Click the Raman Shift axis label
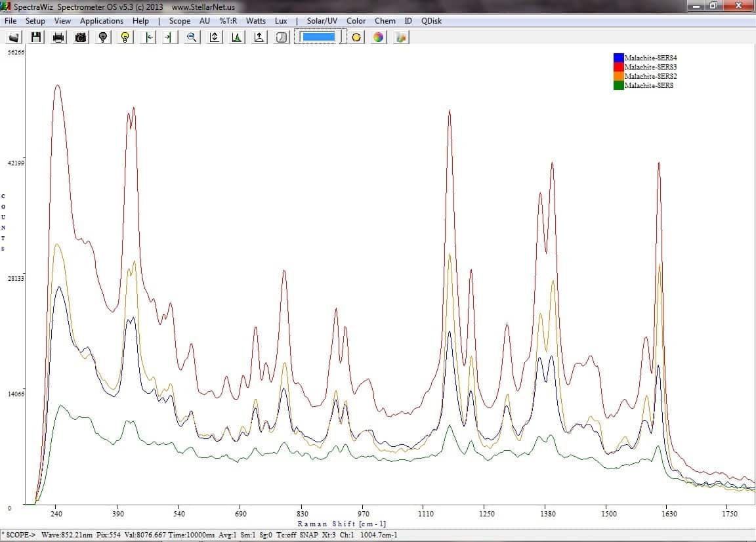Image resolution: width=756 pixels, height=542 pixels. [342, 524]
